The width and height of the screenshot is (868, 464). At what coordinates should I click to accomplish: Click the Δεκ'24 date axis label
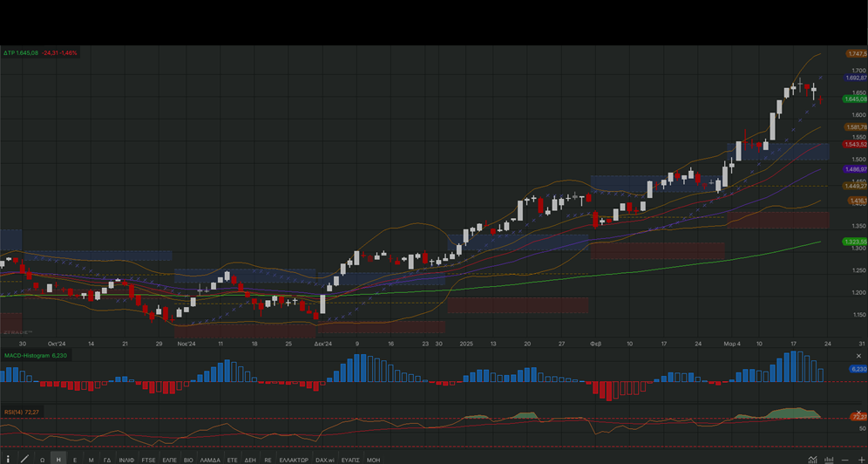pyautogui.click(x=322, y=344)
